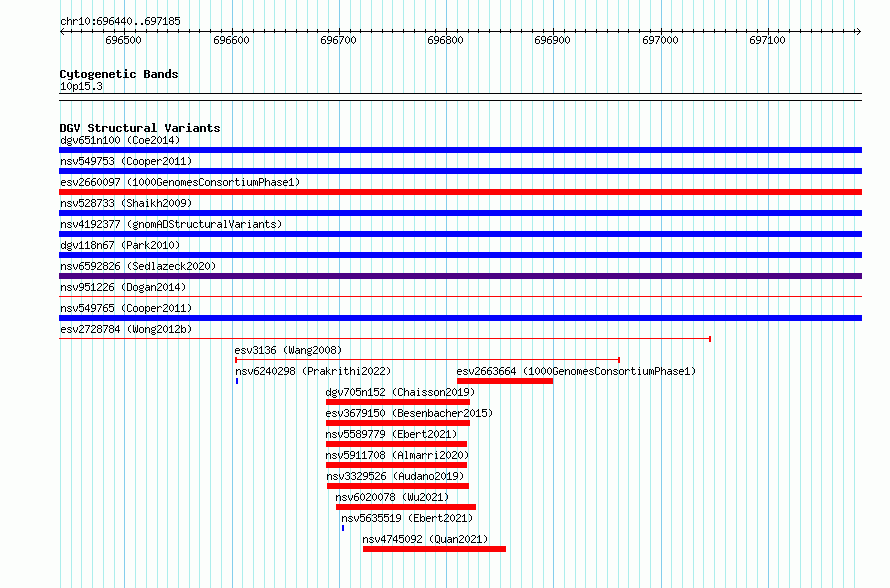Select nsv951226 (Dogan2014) label
This screenshot has width=890, height=588.
coord(123,287)
